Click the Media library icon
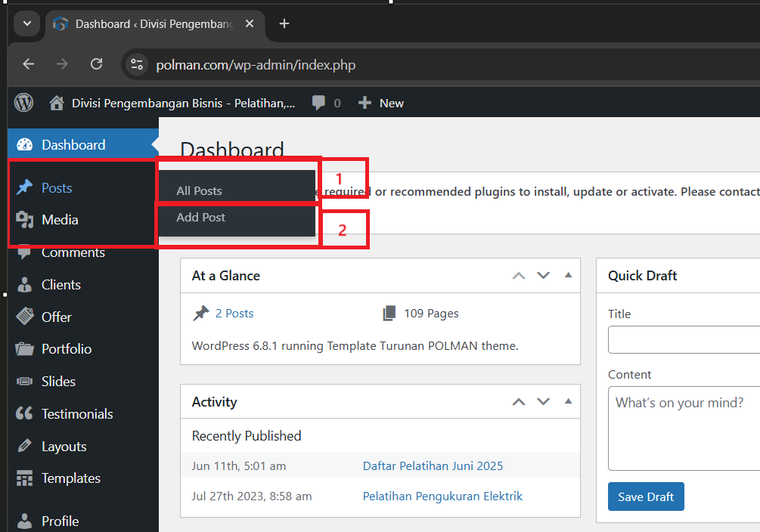 pos(24,219)
